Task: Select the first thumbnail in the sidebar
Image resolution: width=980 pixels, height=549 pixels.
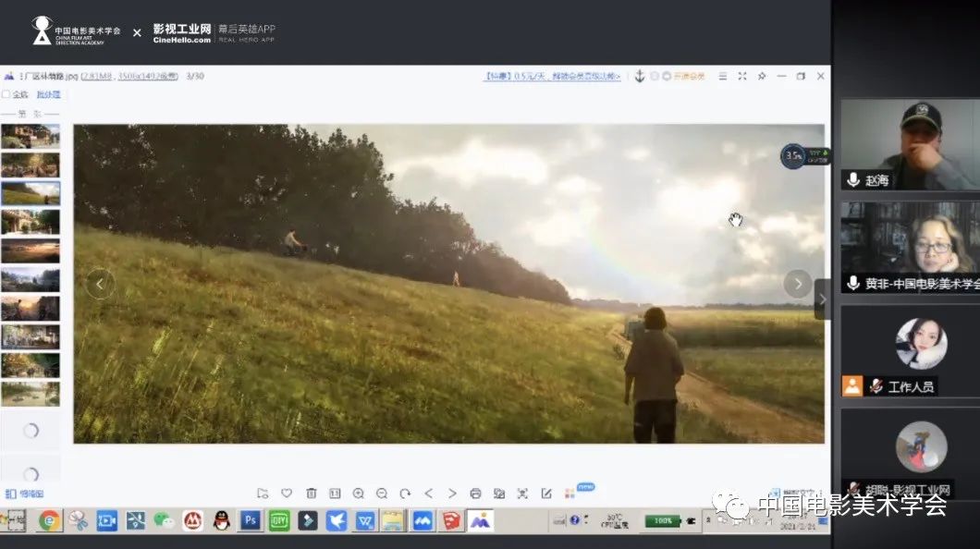Action: click(31, 137)
